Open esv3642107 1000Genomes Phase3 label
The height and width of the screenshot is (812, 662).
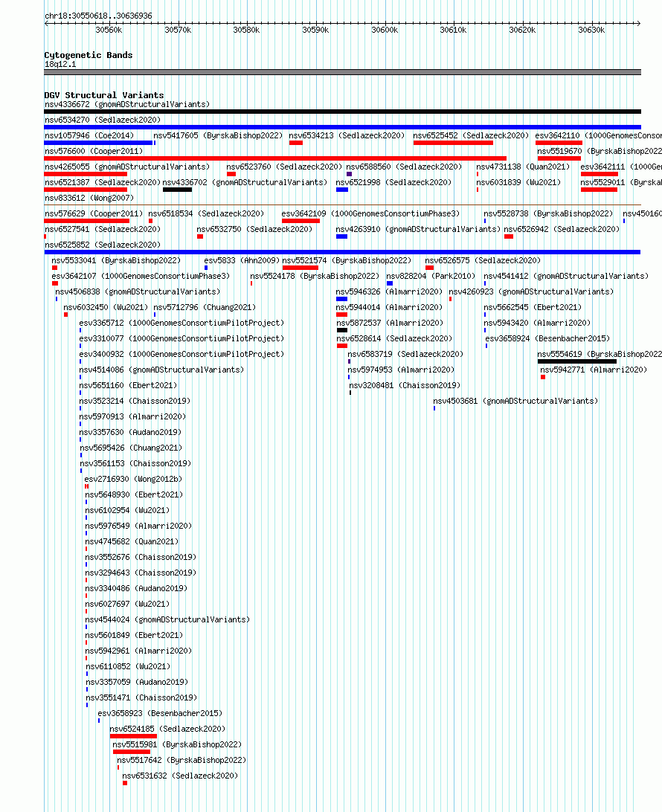pos(141,275)
